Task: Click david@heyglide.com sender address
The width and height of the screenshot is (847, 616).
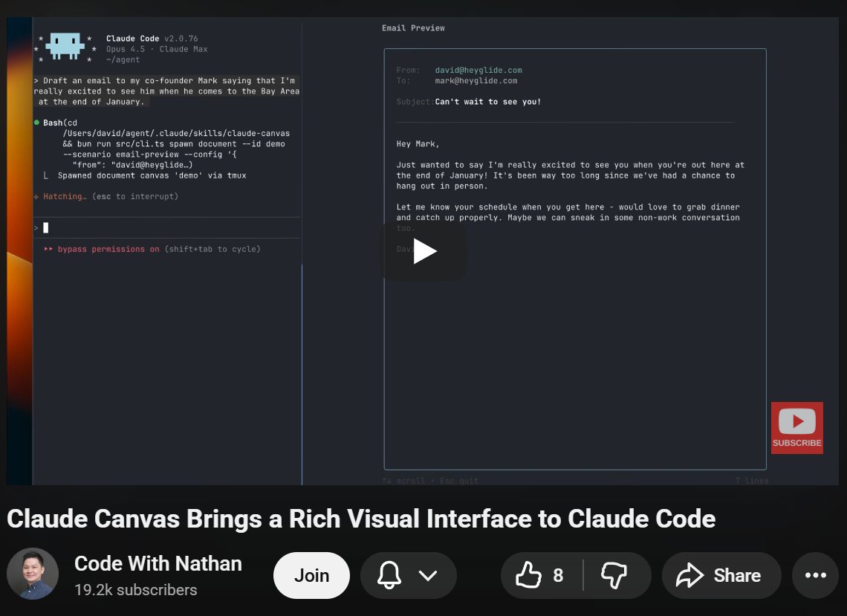Action: pos(478,71)
